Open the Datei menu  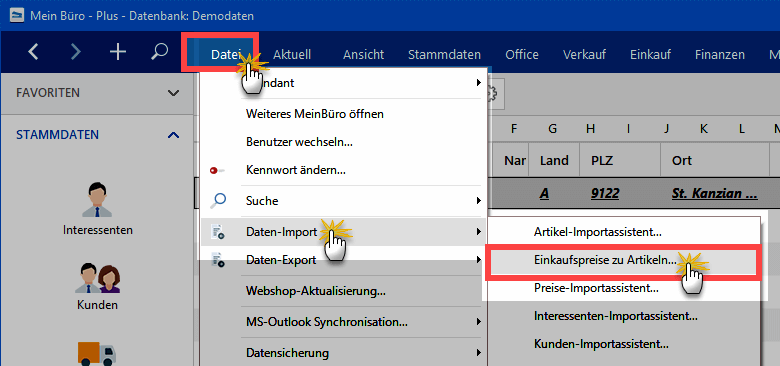click(226, 55)
